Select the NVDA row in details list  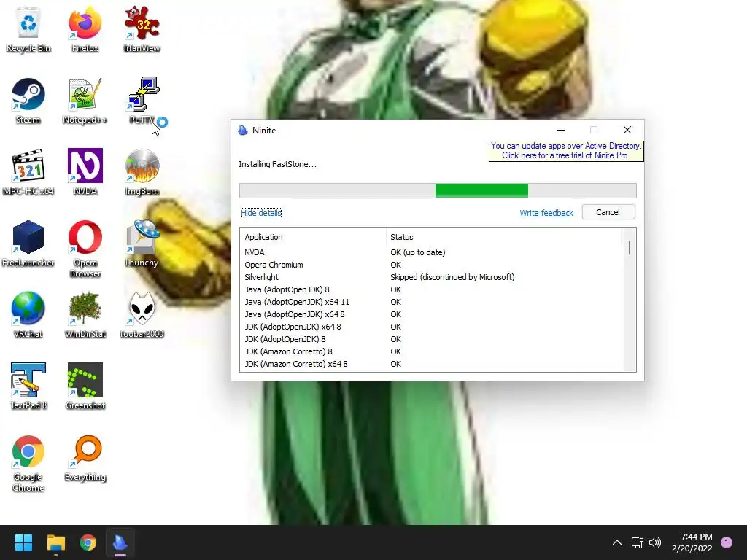click(x=431, y=252)
